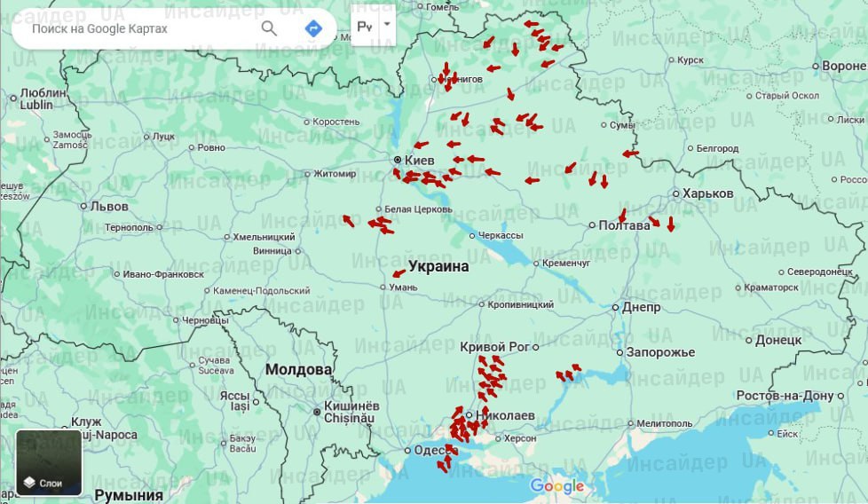Open directions with the blue arrow icon
This screenshot has width=868, height=504.
312,28
